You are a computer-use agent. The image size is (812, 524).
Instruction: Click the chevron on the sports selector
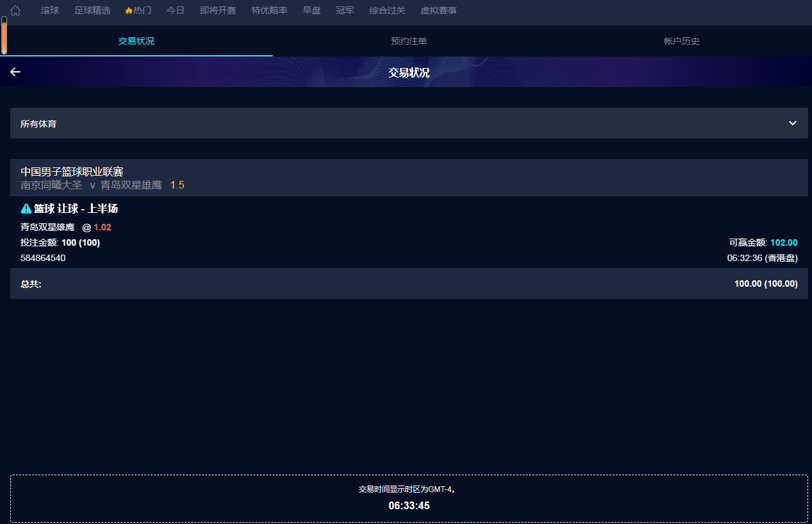[792, 123]
